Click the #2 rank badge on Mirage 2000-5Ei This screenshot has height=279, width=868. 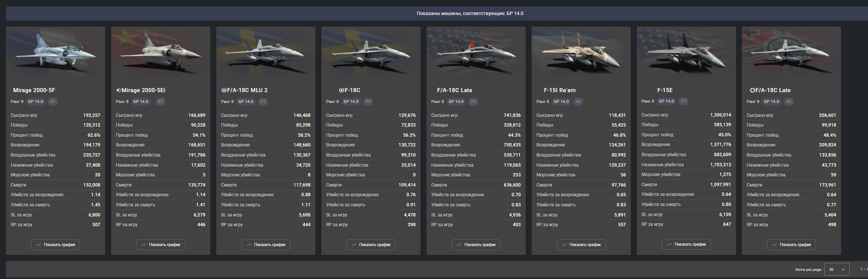pyautogui.click(x=160, y=101)
